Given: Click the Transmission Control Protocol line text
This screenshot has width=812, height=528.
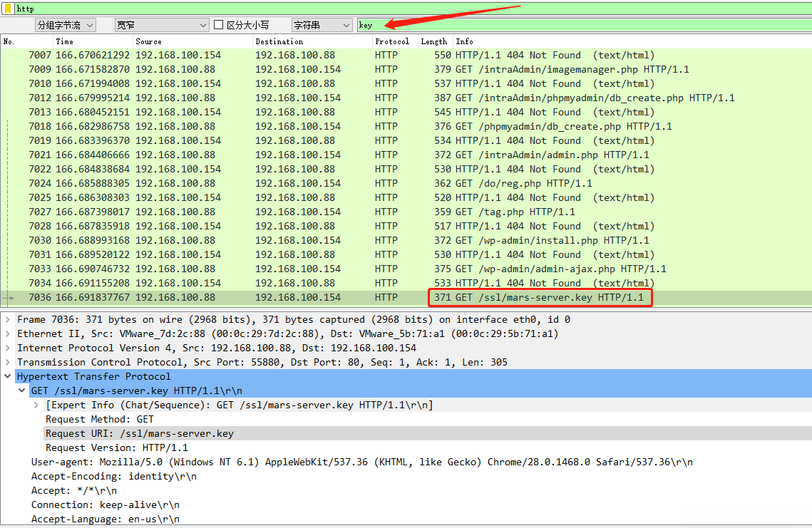Looking at the screenshot, I should 262,363.
